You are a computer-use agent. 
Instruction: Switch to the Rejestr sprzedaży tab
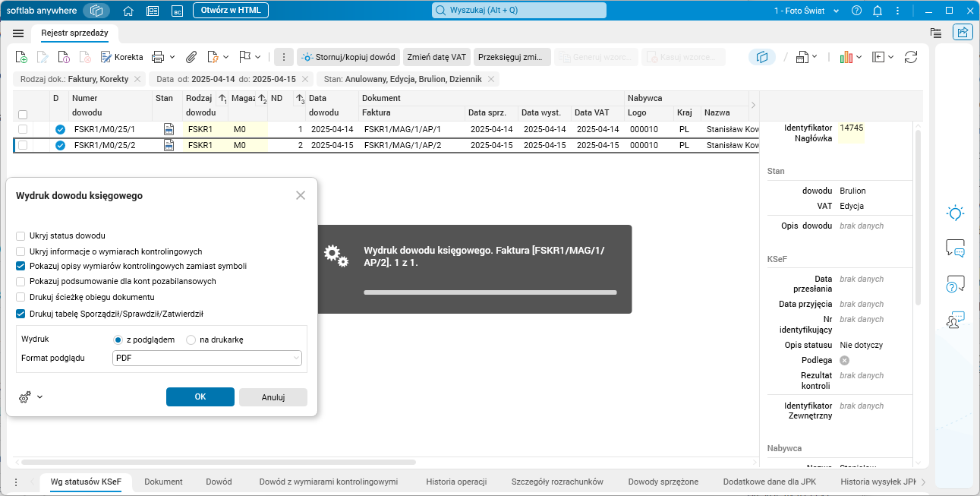pos(74,33)
